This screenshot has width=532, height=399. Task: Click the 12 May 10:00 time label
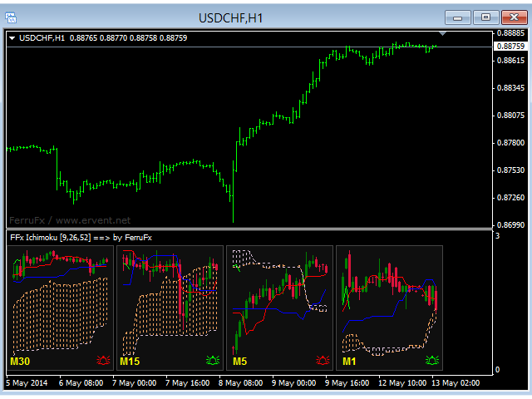point(402,383)
